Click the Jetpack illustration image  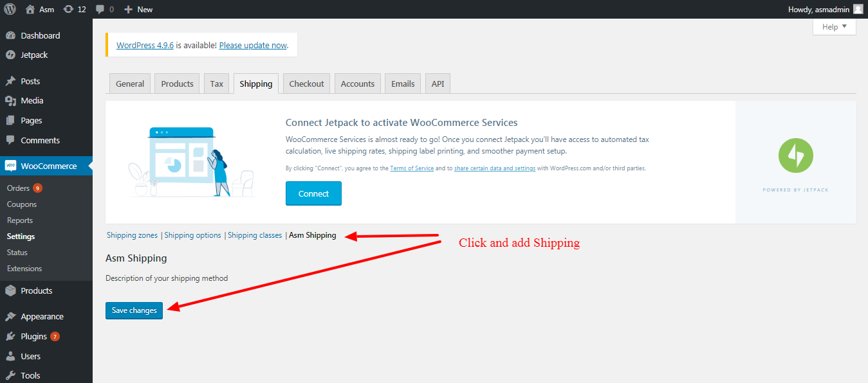tap(191, 162)
